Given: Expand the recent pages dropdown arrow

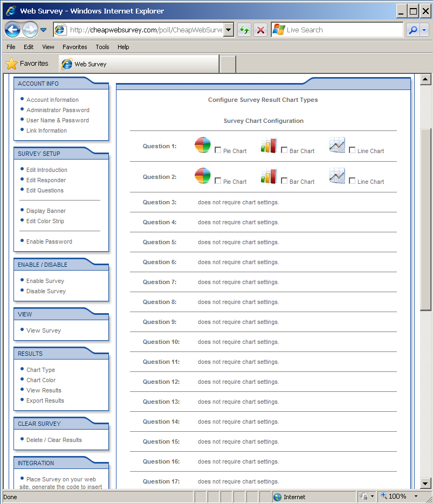Looking at the screenshot, I should click(44, 30).
